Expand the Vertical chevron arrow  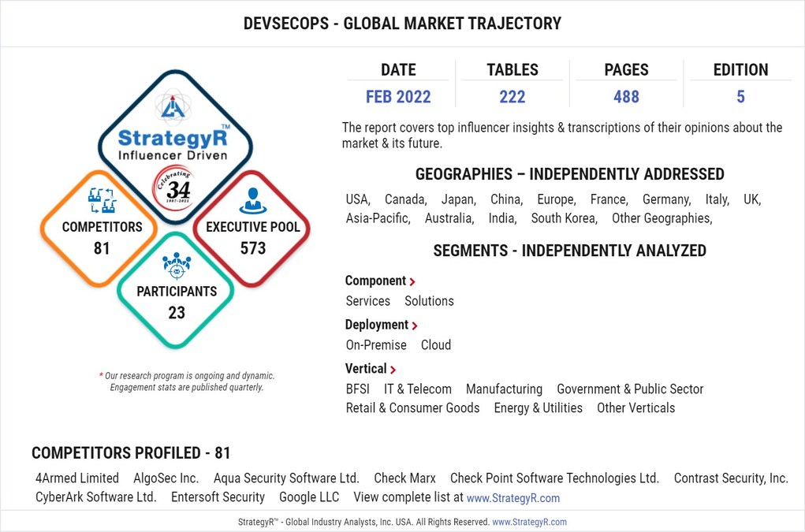coord(393,370)
